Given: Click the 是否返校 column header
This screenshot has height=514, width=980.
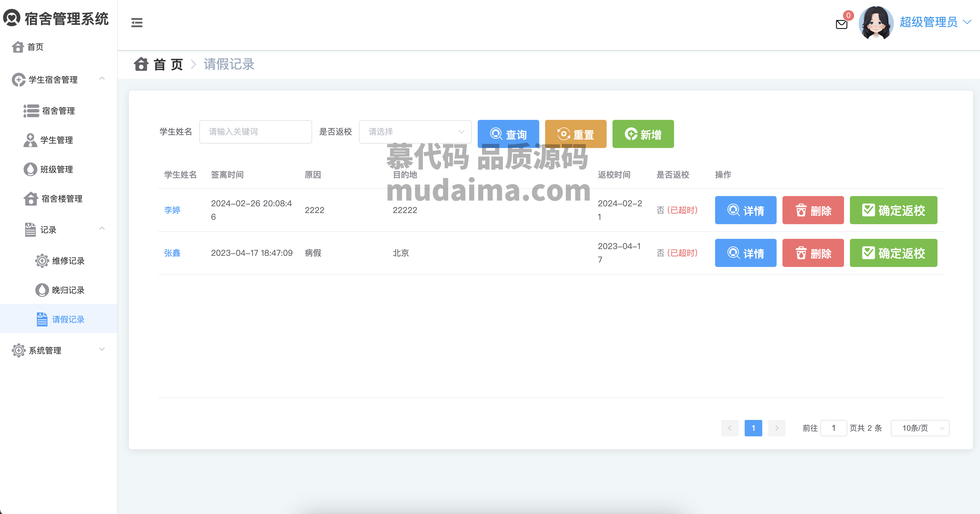Looking at the screenshot, I should point(673,175).
